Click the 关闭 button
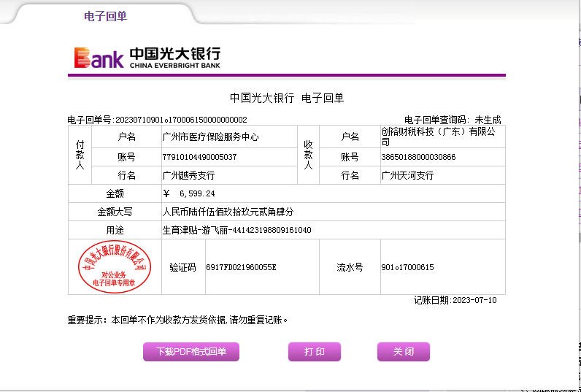 pos(404,352)
